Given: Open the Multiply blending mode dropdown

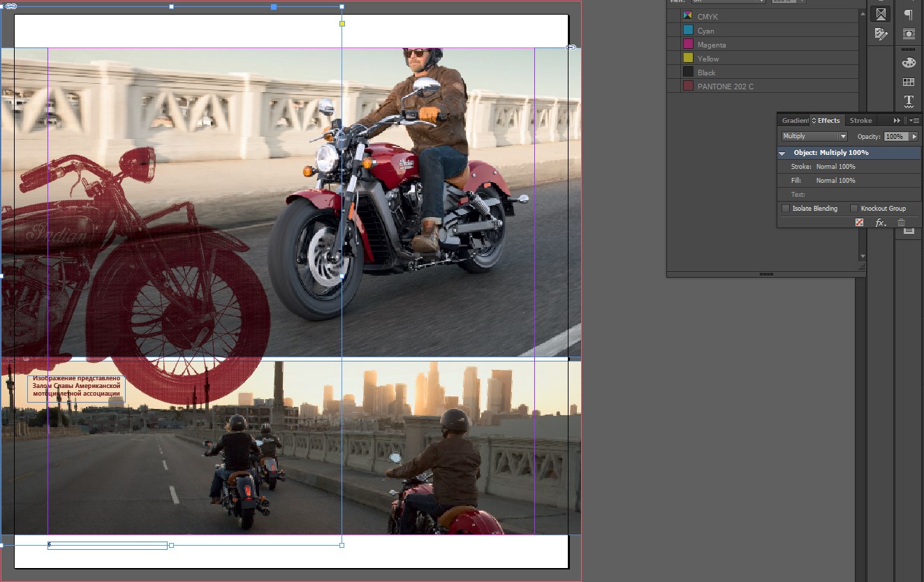Looking at the screenshot, I should (814, 137).
